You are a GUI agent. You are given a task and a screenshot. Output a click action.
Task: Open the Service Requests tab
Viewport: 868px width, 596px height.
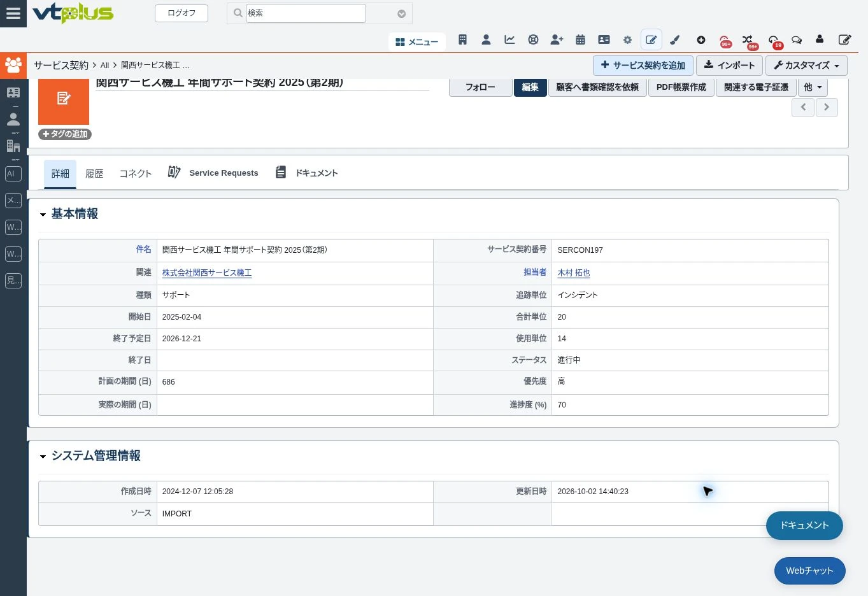(x=213, y=173)
